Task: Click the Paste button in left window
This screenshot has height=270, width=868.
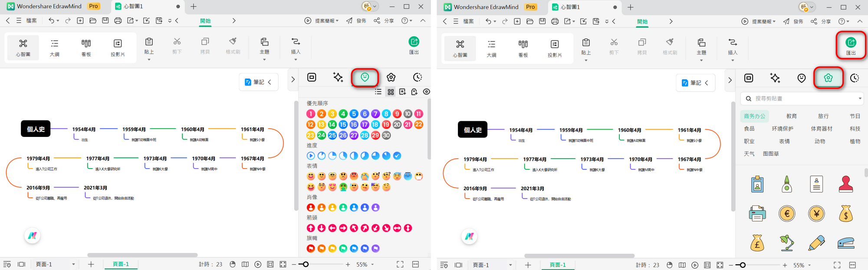Action: [x=149, y=45]
